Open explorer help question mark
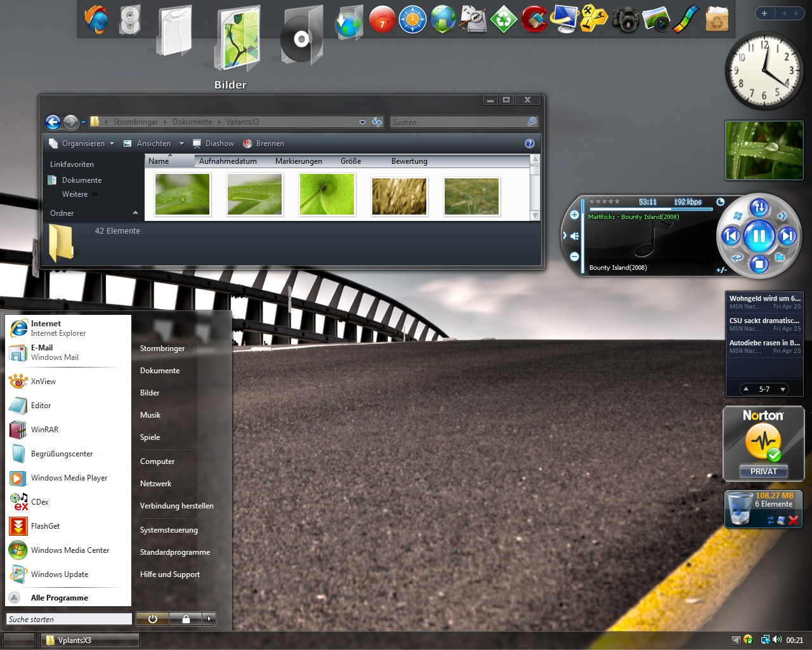812x650 pixels. tap(530, 143)
